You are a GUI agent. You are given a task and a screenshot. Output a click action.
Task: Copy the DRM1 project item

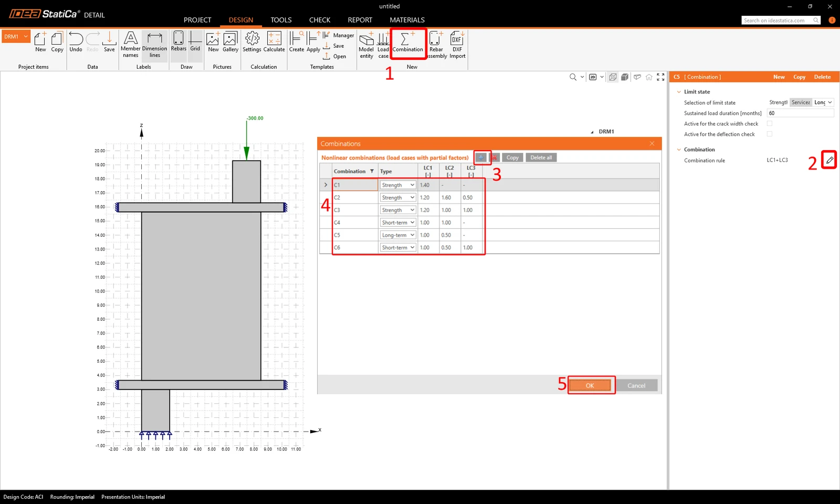pyautogui.click(x=57, y=41)
